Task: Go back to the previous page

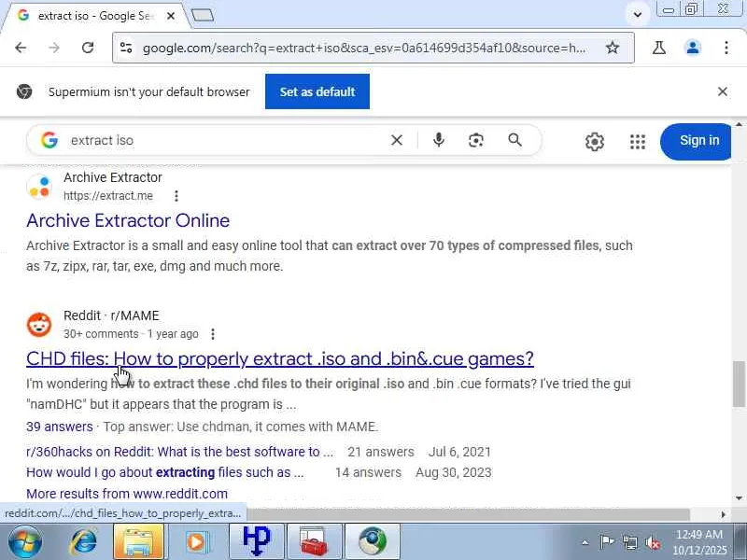Action: point(21,48)
